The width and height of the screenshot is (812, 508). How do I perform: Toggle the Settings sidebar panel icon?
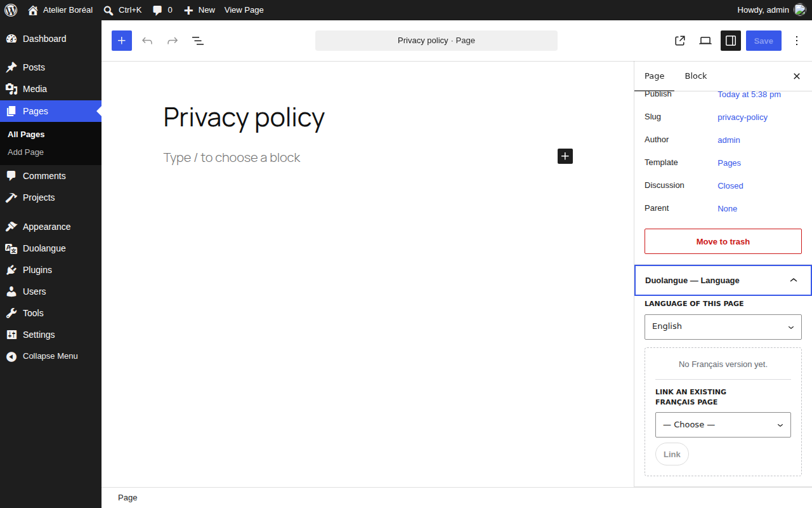click(x=731, y=41)
